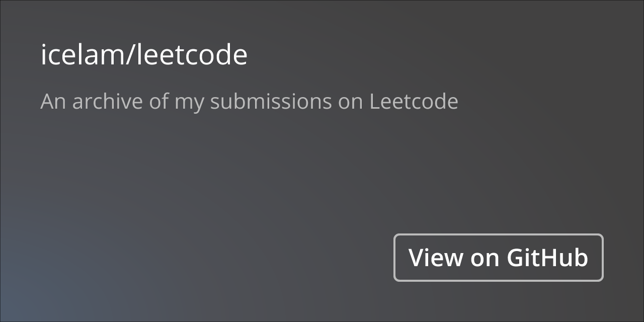
Task: Click the word "leetcode" in the title
Action: 193,55
